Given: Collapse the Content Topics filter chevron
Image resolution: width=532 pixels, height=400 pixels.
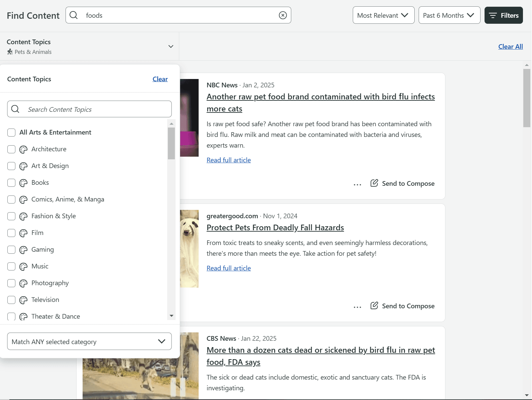Looking at the screenshot, I should click(171, 47).
